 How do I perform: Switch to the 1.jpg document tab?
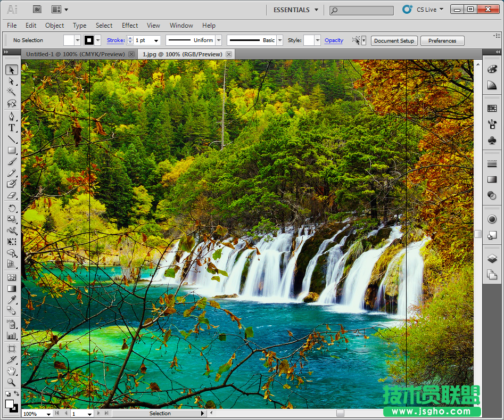tap(183, 54)
